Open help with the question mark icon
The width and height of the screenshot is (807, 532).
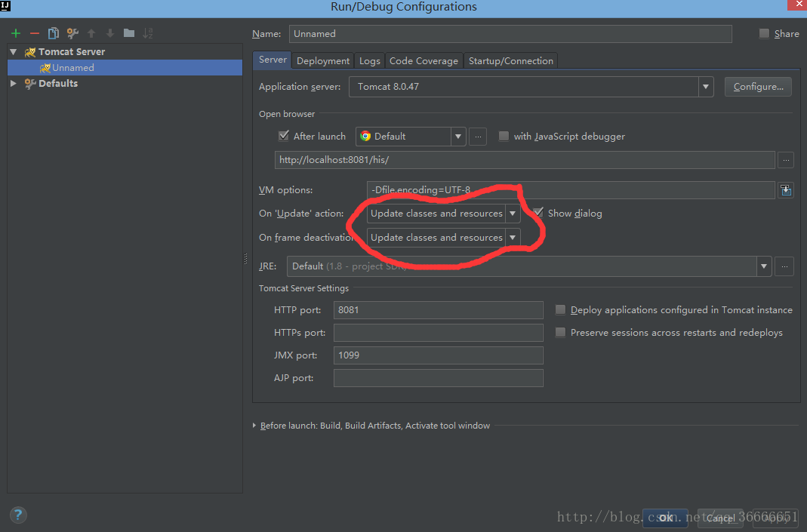(x=18, y=515)
